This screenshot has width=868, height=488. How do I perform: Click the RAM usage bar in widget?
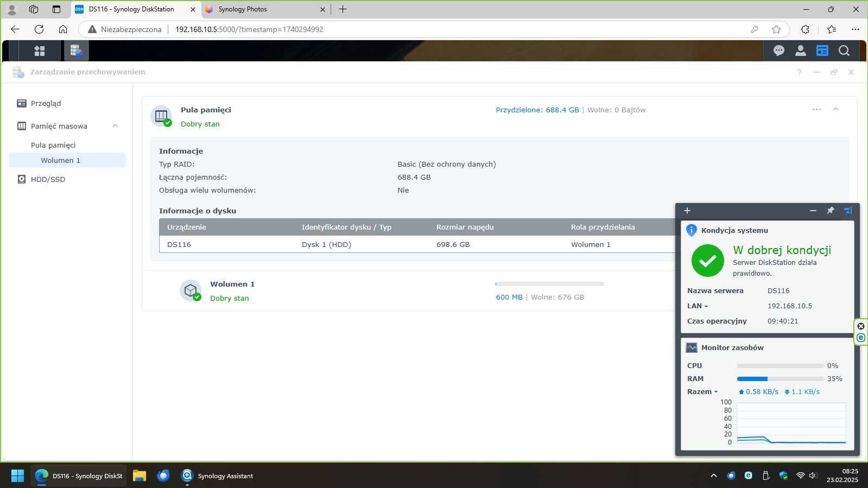point(780,379)
